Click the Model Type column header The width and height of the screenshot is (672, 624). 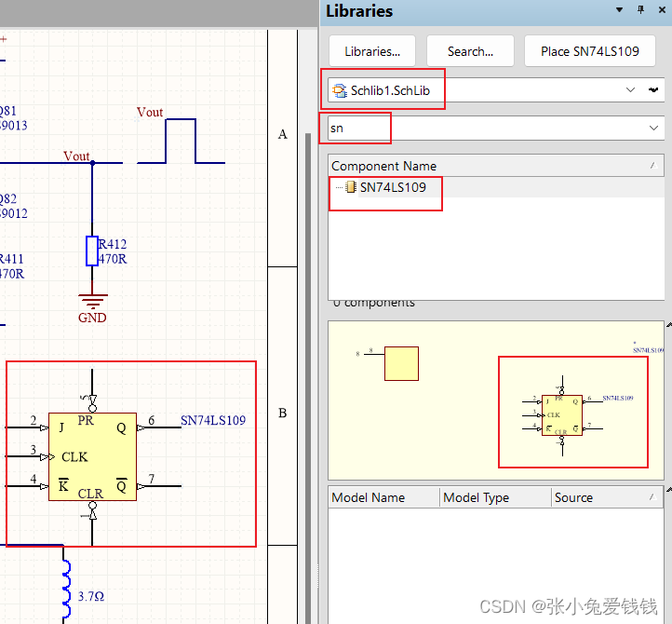(495, 497)
